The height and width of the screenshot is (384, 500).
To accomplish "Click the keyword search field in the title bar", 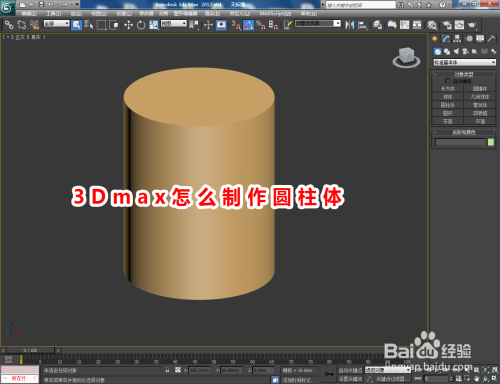I will 360,5.
